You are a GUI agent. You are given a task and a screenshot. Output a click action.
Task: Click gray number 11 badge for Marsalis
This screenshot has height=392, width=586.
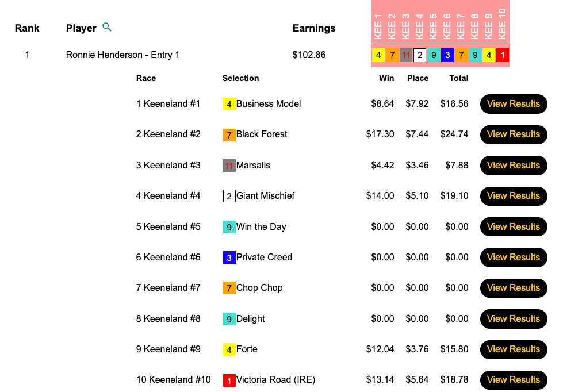pos(229,166)
